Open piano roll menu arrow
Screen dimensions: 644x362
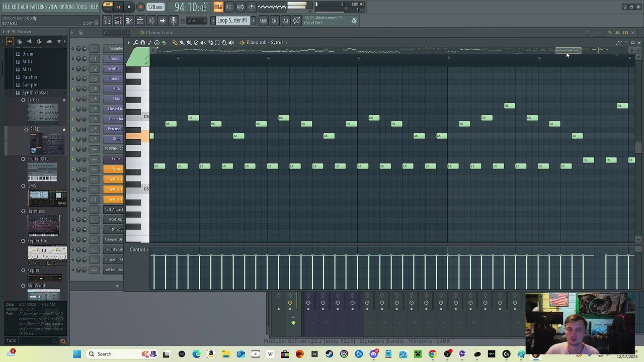click(129, 43)
